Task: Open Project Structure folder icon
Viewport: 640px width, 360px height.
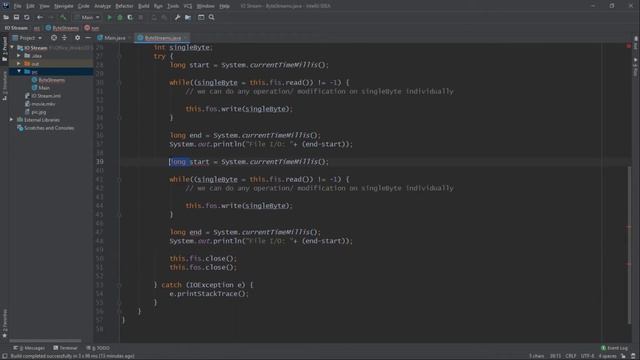Action: click(188, 17)
